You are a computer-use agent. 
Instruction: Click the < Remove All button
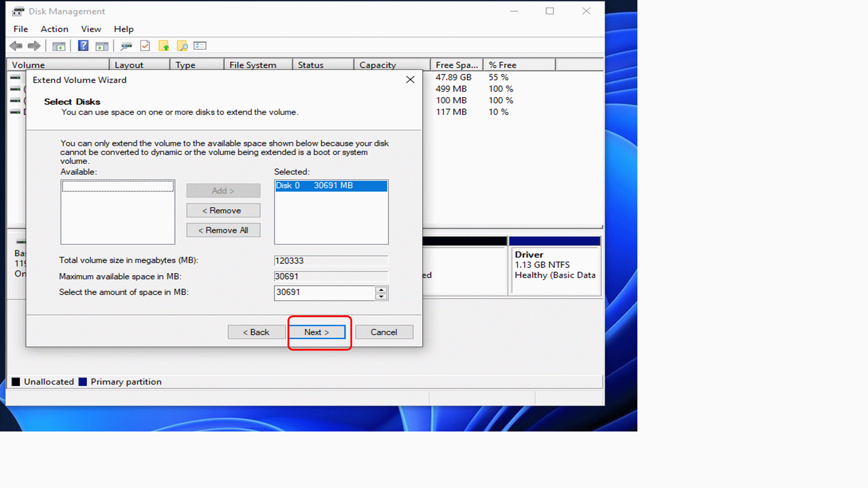pyautogui.click(x=223, y=230)
